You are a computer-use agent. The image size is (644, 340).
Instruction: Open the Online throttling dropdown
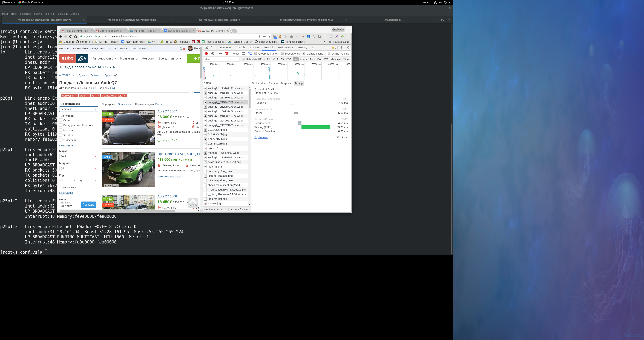point(345,53)
